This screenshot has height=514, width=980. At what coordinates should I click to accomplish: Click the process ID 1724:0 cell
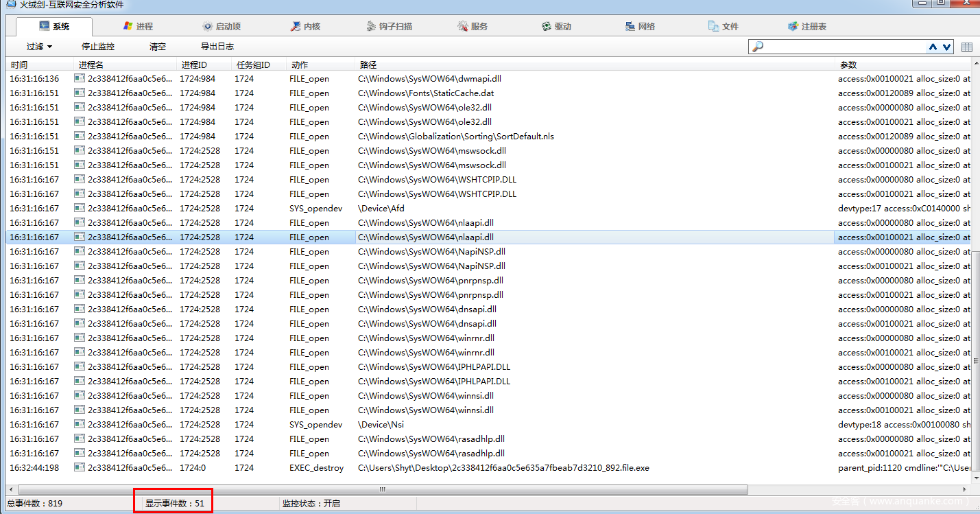193,468
